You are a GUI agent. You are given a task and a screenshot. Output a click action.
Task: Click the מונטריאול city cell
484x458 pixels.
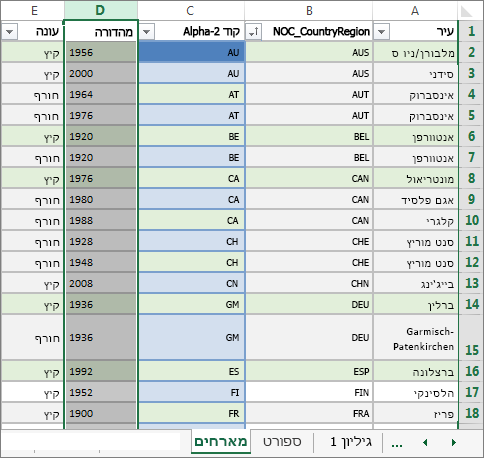tap(415, 178)
